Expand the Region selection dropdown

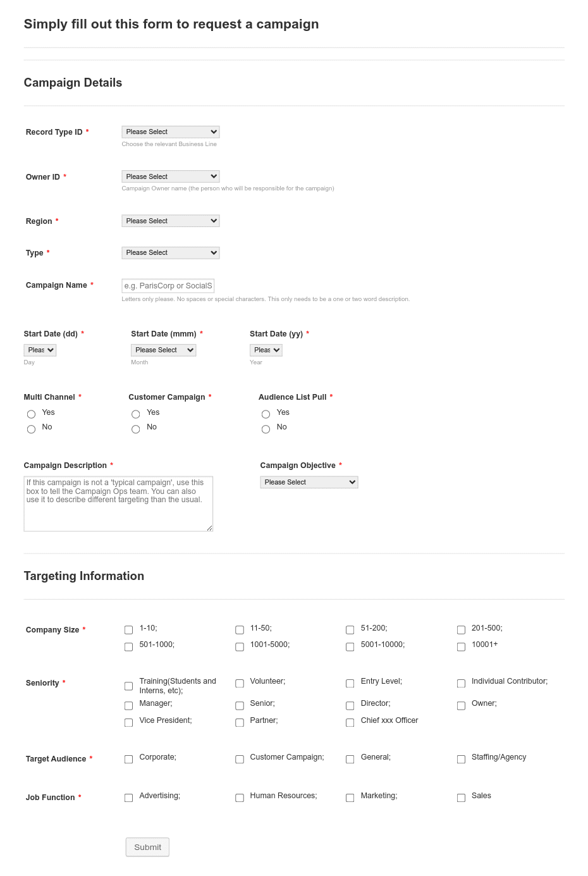[x=170, y=220]
